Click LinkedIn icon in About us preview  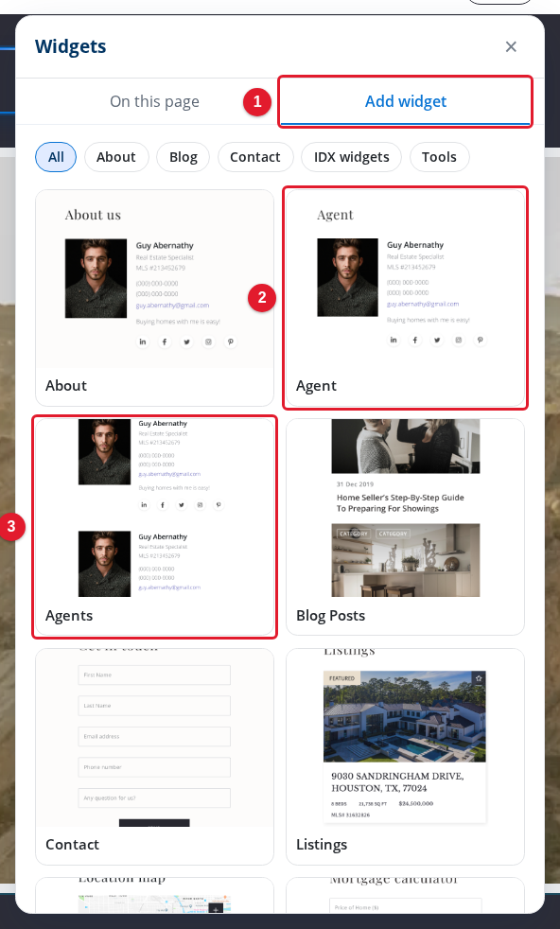tap(142, 342)
